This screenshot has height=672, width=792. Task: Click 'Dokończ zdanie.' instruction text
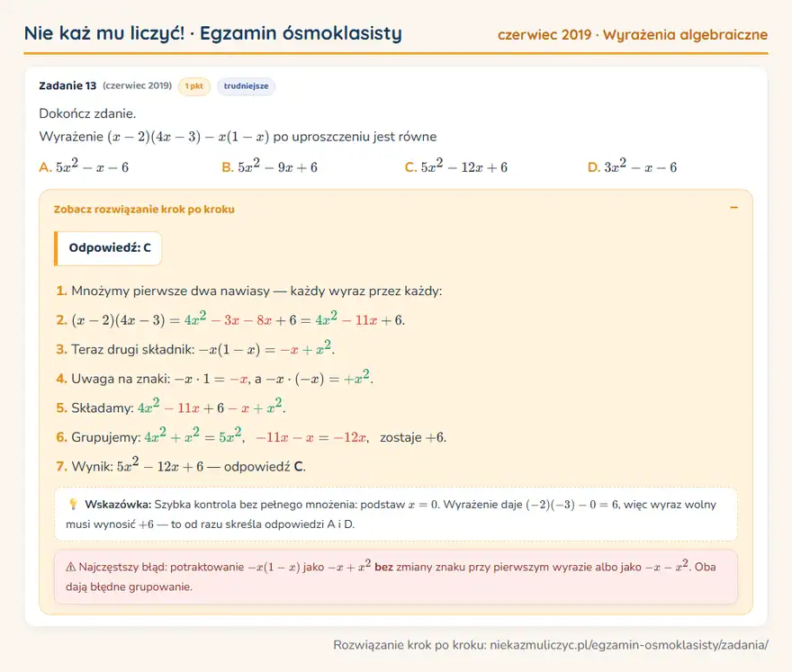[87, 113]
